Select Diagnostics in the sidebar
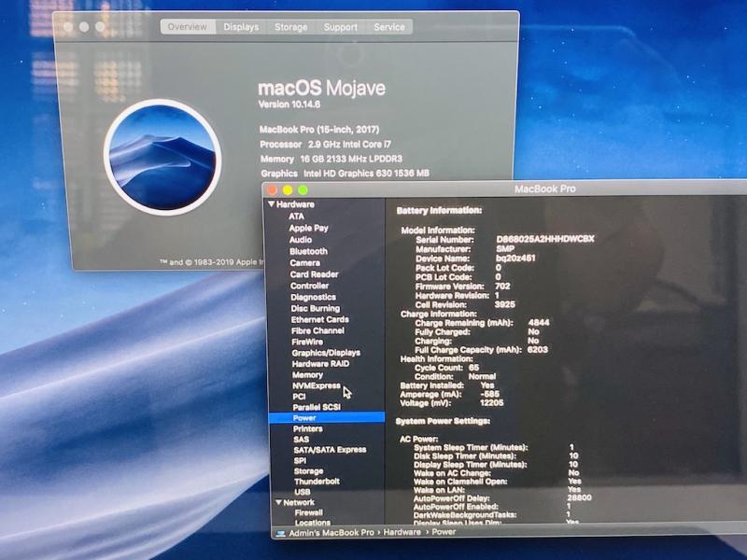The image size is (747, 560). (x=314, y=297)
